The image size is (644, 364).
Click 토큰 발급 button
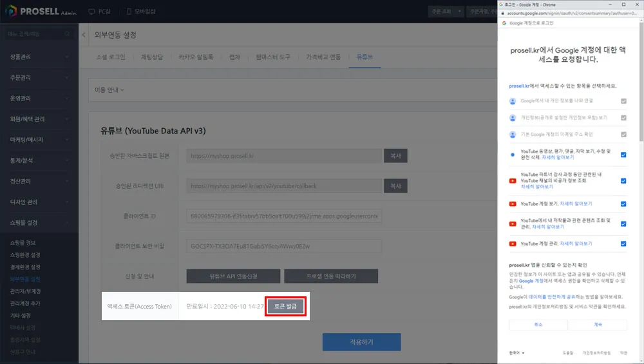[285, 307]
